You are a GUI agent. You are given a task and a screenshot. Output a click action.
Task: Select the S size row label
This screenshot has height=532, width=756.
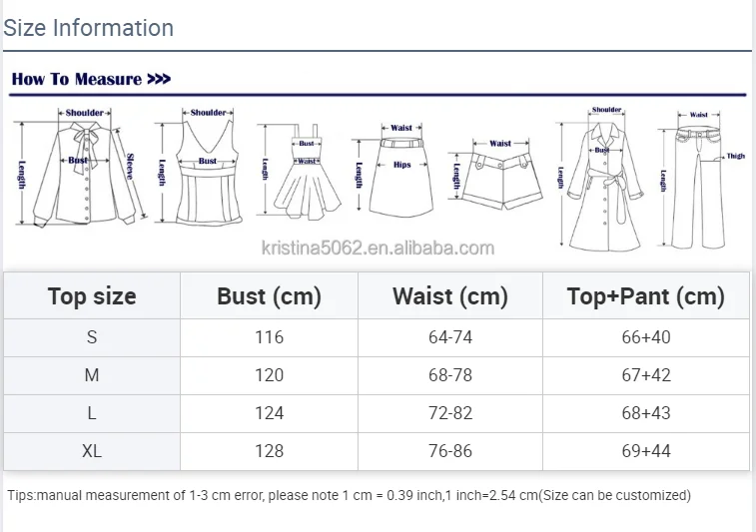pos(92,337)
